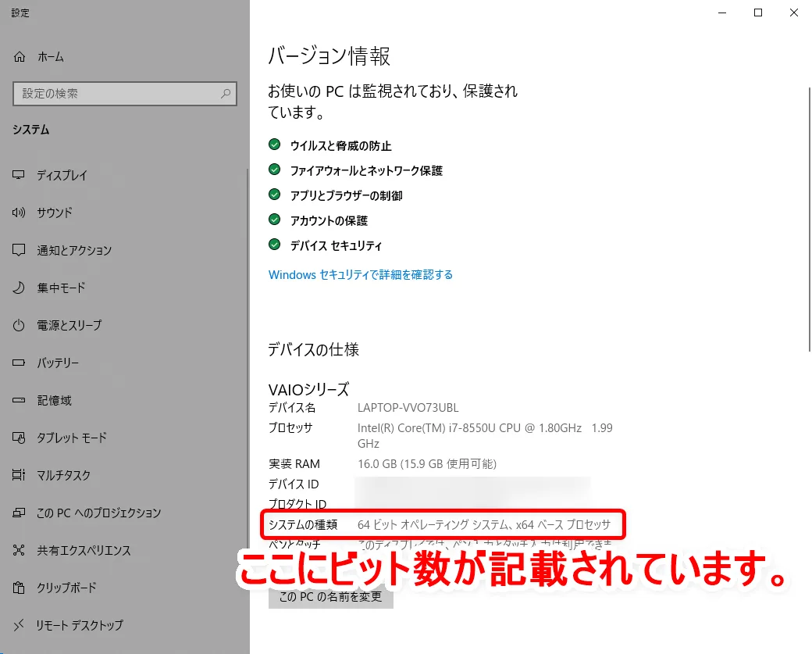Click the Shared experiences icon

(19, 550)
